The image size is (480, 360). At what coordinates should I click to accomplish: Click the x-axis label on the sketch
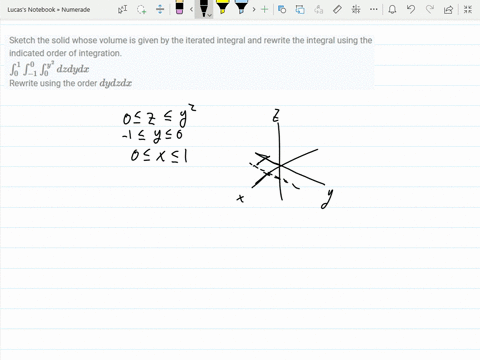pos(240,199)
